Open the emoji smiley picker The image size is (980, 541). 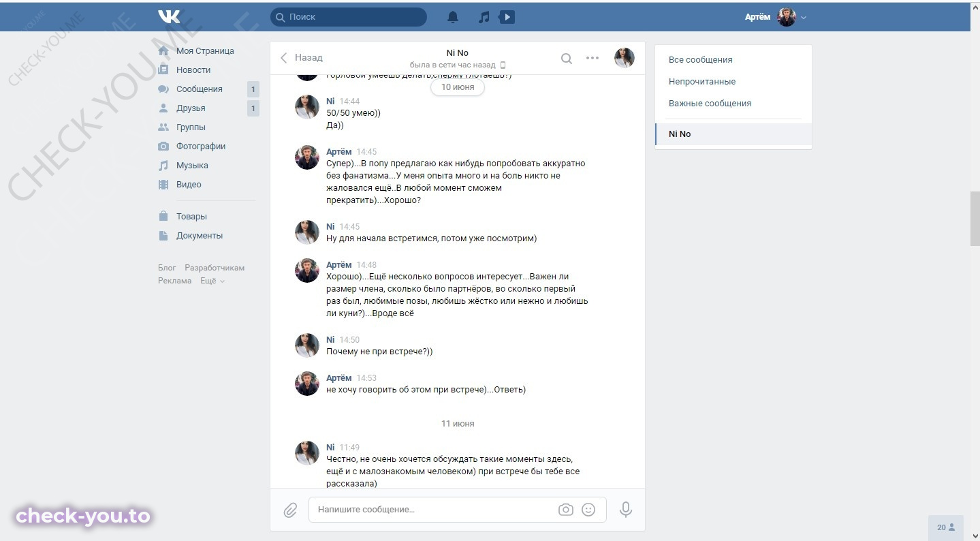[x=589, y=510]
